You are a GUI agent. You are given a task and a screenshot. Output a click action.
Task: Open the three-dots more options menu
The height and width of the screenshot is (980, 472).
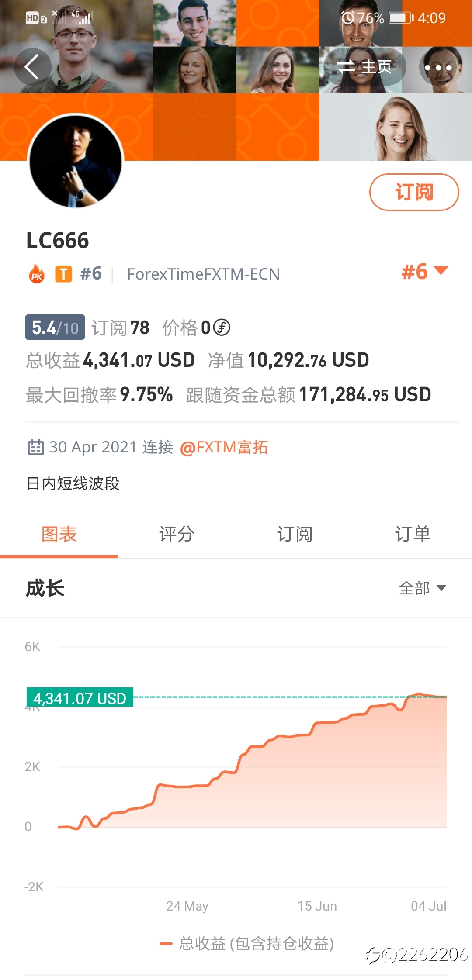pyautogui.click(x=438, y=67)
